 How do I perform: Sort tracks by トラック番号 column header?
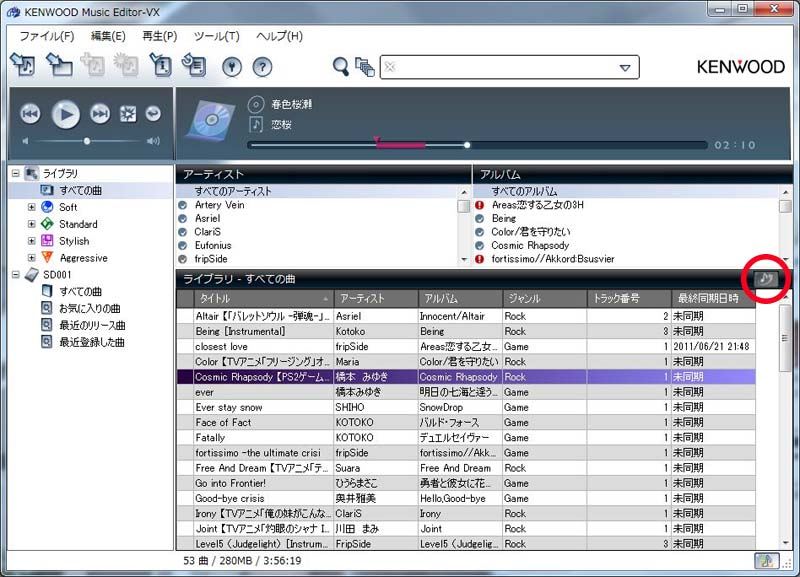[629, 298]
